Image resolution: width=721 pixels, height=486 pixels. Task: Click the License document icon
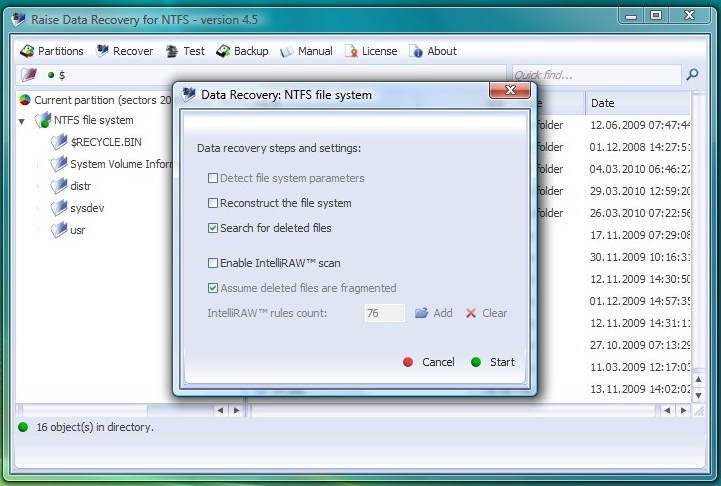[x=351, y=51]
